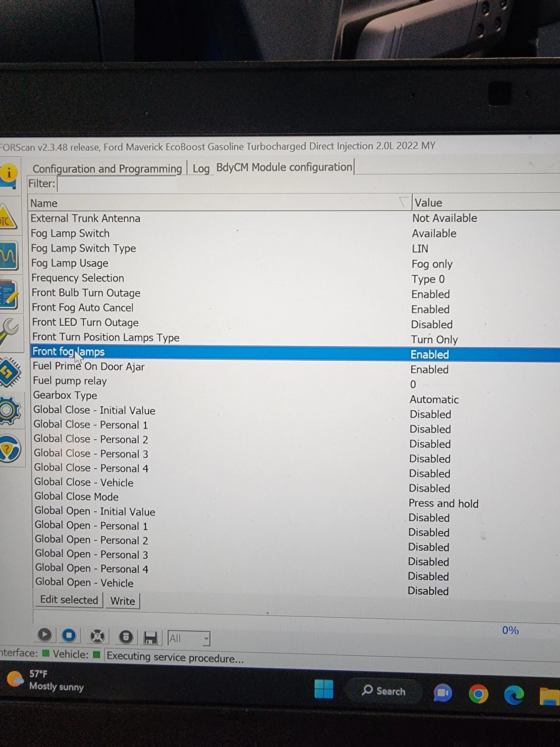Click the round trash bin toolbar icon
This screenshot has height=747, width=560.
click(126, 637)
